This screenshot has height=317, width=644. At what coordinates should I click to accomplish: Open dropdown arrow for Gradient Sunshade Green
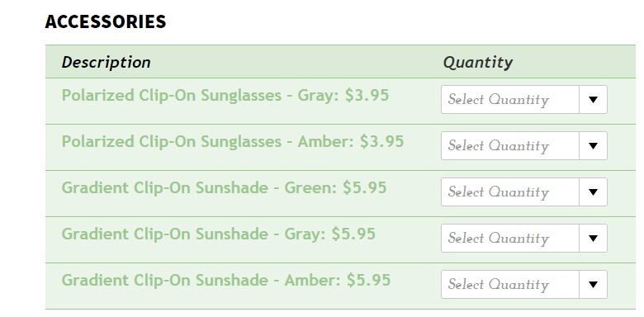pyautogui.click(x=593, y=192)
